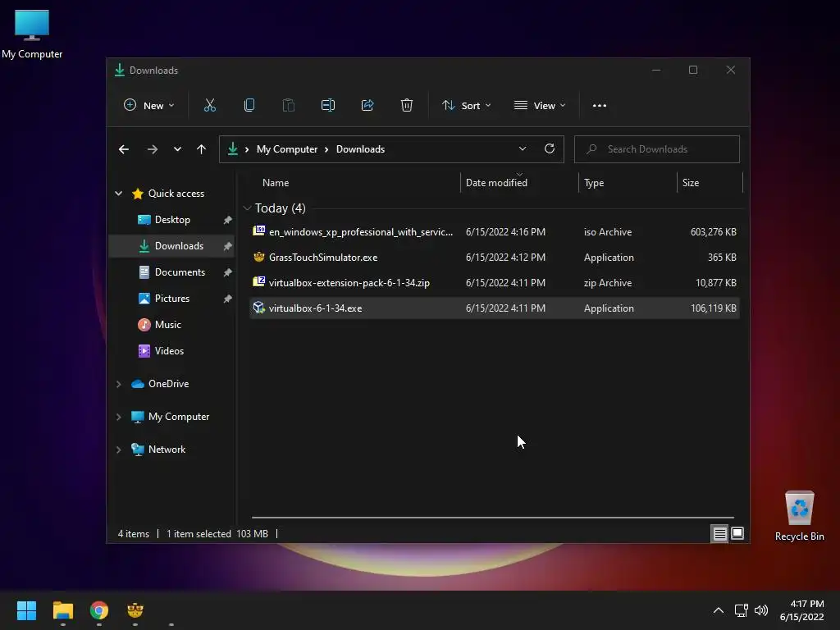Show hidden tray icons chevron
Viewport: 840px width, 630px height.
(719, 610)
